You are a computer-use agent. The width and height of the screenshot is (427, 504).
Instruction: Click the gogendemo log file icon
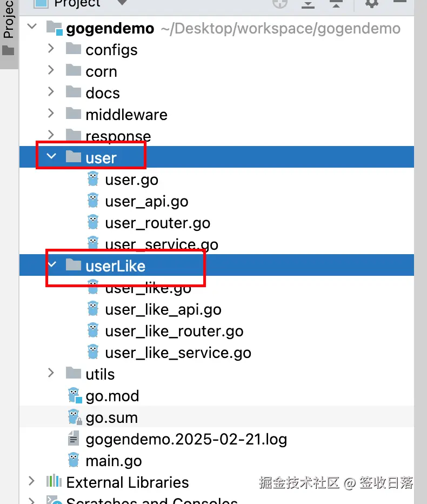pyautogui.click(x=74, y=439)
